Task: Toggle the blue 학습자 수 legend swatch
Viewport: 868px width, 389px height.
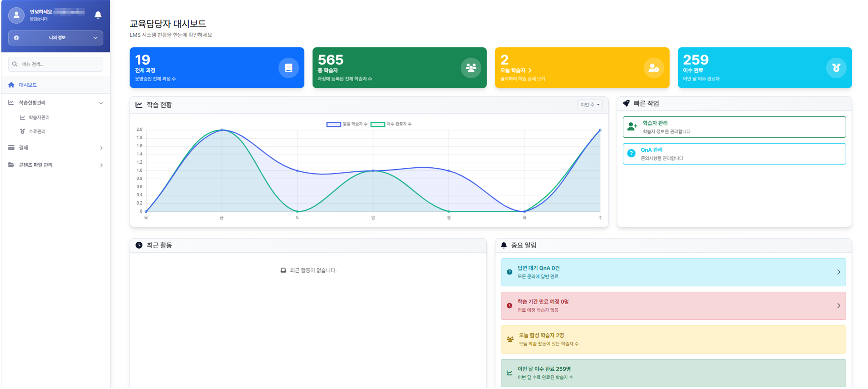Action: (x=334, y=124)
